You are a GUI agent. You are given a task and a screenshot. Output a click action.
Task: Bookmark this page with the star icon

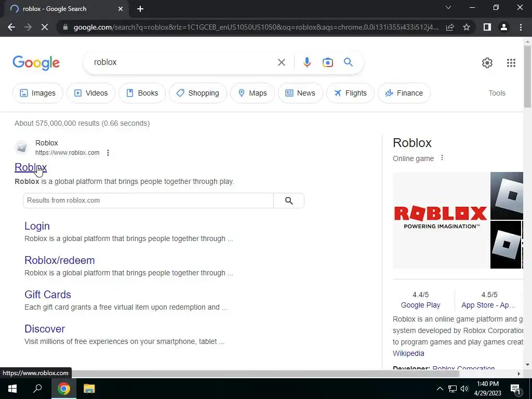pyautogui.click(x=467, y=27)
